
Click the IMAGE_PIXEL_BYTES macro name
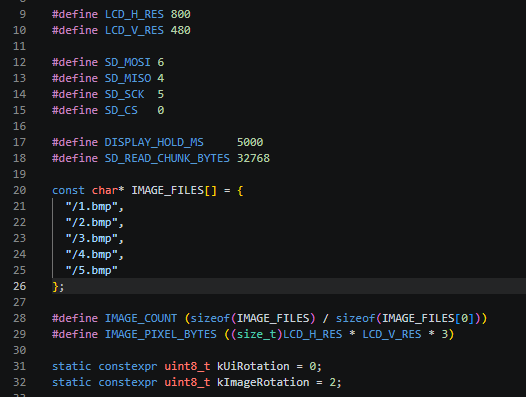click(x=161, y=335)
